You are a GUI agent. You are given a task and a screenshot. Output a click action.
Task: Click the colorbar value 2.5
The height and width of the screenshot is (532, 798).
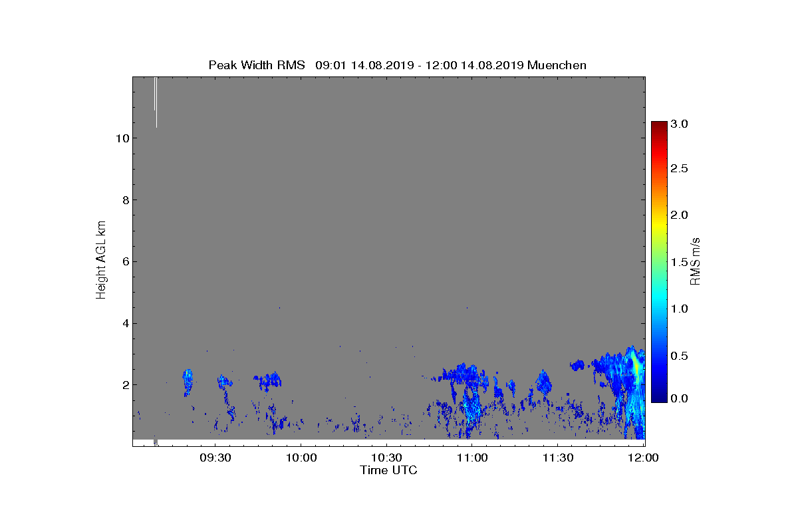click(x=680, y=169)
